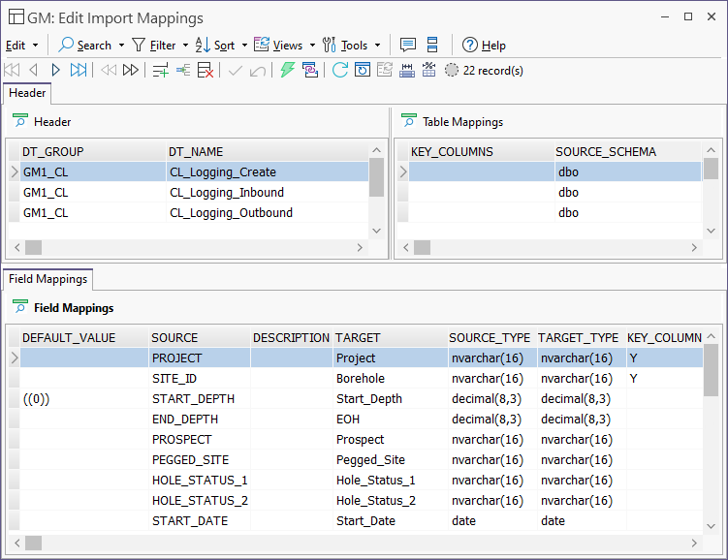The image size is (728, 560).
Task: Click the refresh window icon
Action: (x=363, y=70)
